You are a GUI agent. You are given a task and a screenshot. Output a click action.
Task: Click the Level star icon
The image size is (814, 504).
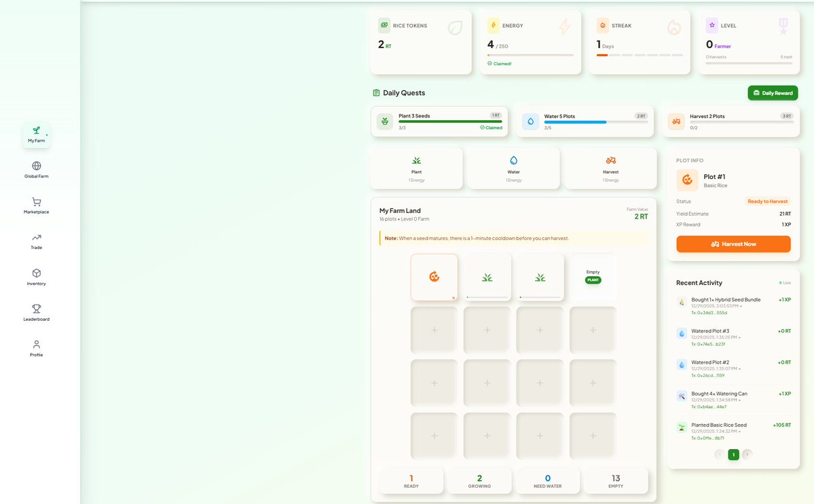[x=711, y=25]
